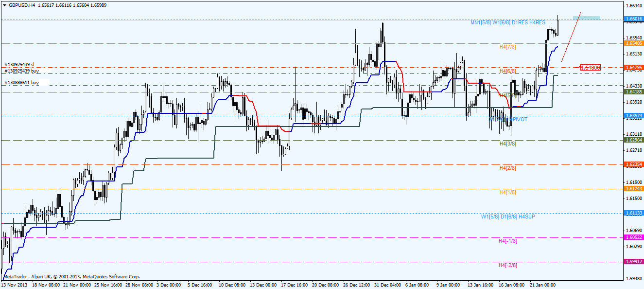The height and width of the screenshot is (289, 644).
Task: Click the 18 Nov 08:00 date label
Action: 46,285
